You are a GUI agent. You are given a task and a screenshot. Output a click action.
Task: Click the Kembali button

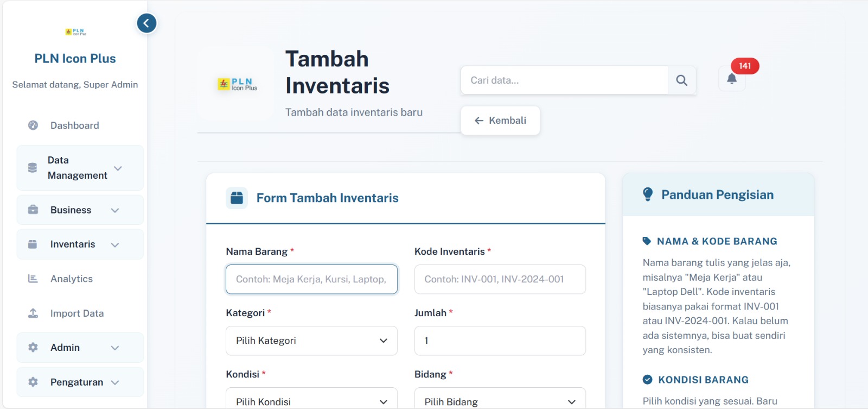(500, 121)
